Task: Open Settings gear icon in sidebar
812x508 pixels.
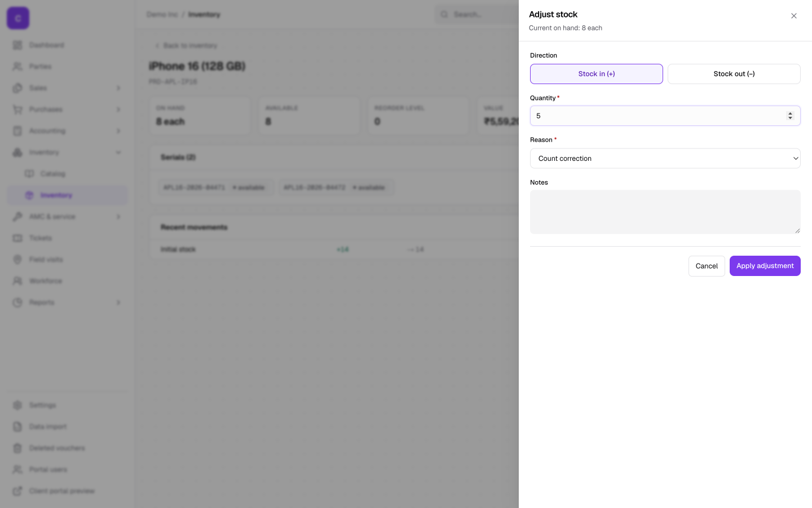Action: pyautogui.click(x=17, y=405)
